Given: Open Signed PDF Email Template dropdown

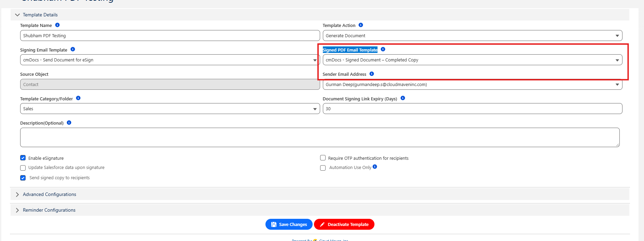Looking at the screenshot, I should click(x=472, y=60).
